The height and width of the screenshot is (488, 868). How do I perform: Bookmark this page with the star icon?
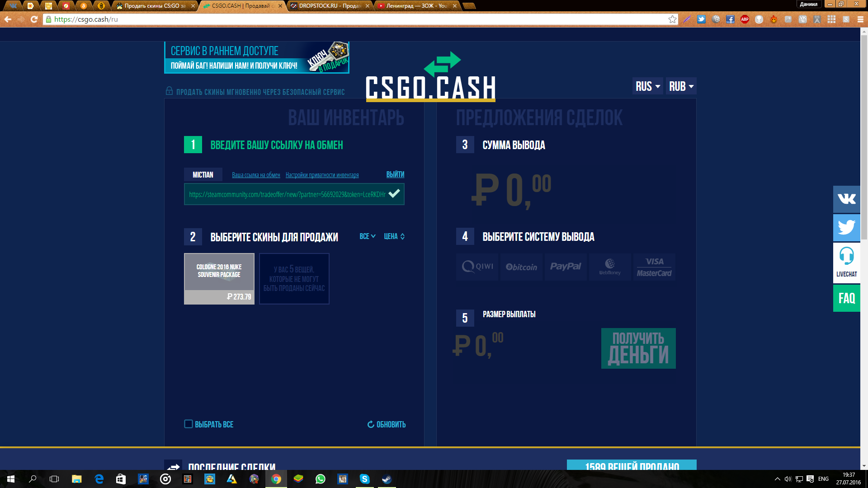pyautogui.click(x=672, y=19)
